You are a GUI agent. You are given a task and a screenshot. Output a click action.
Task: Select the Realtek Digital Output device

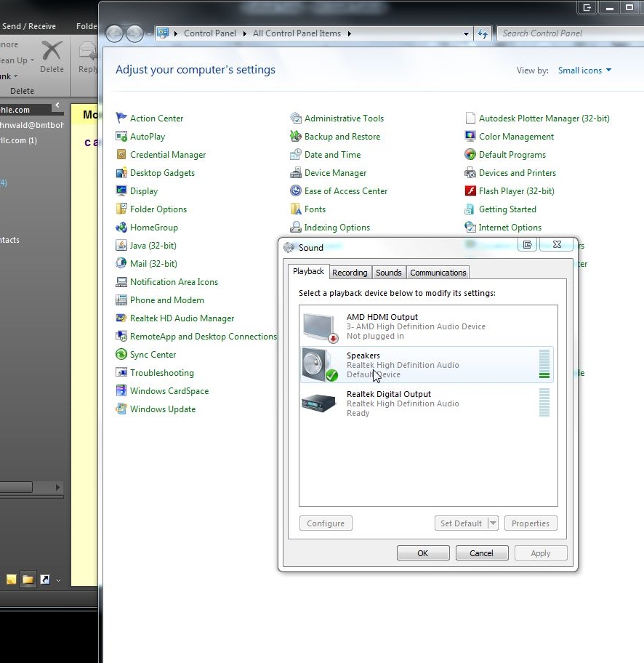(x=427, y=403)
